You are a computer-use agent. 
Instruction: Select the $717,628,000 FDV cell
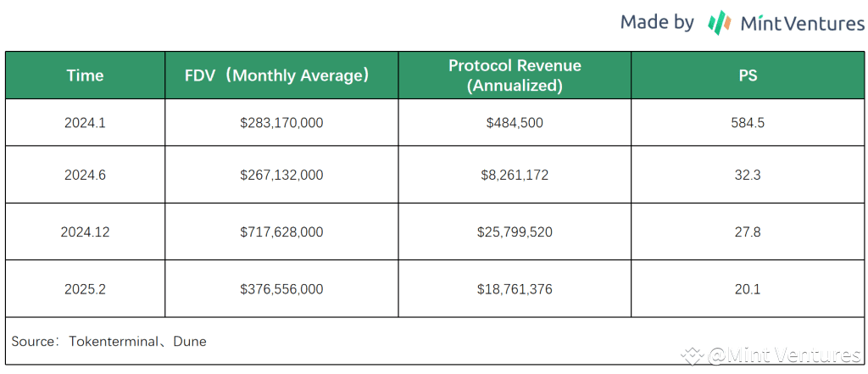(281, 232)
